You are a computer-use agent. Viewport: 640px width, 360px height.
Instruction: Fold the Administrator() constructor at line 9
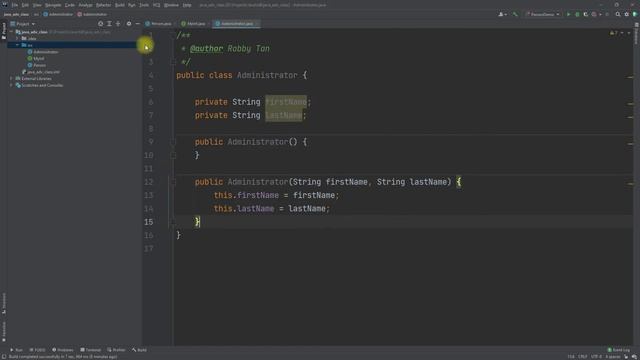point(173,142)
